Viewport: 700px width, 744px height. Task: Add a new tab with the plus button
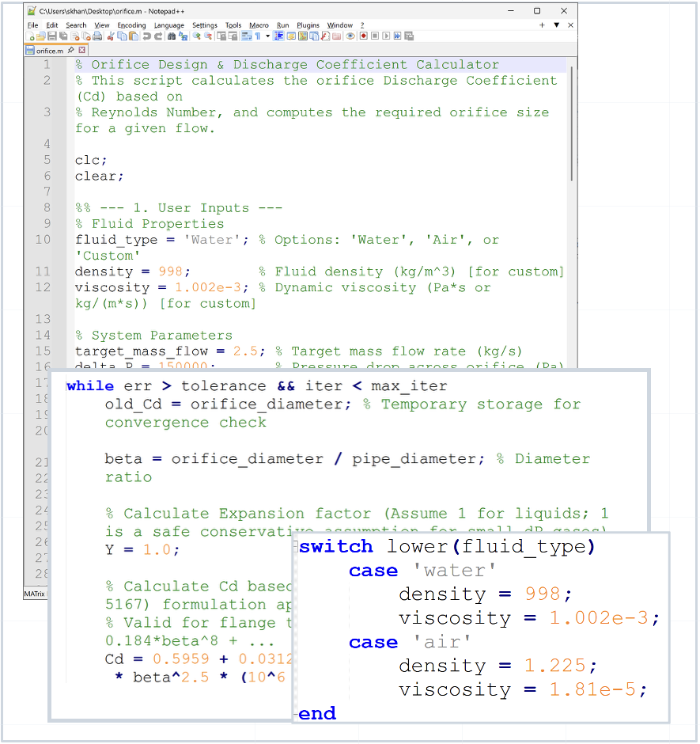coord(542,25)
